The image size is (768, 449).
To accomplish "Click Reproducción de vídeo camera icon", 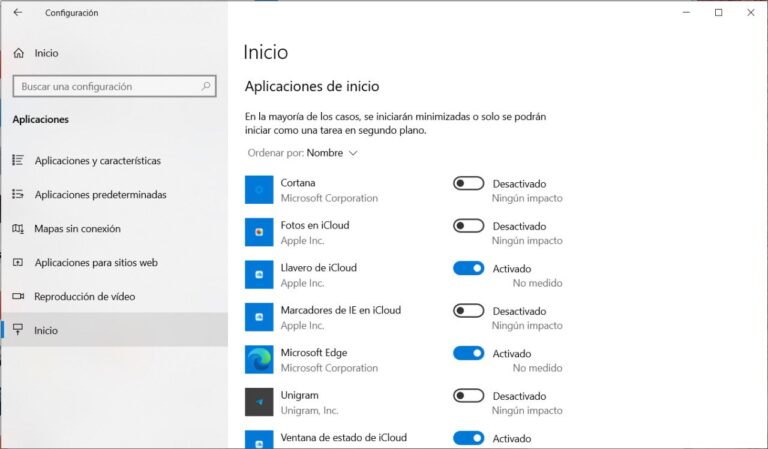I will point(18,296).
